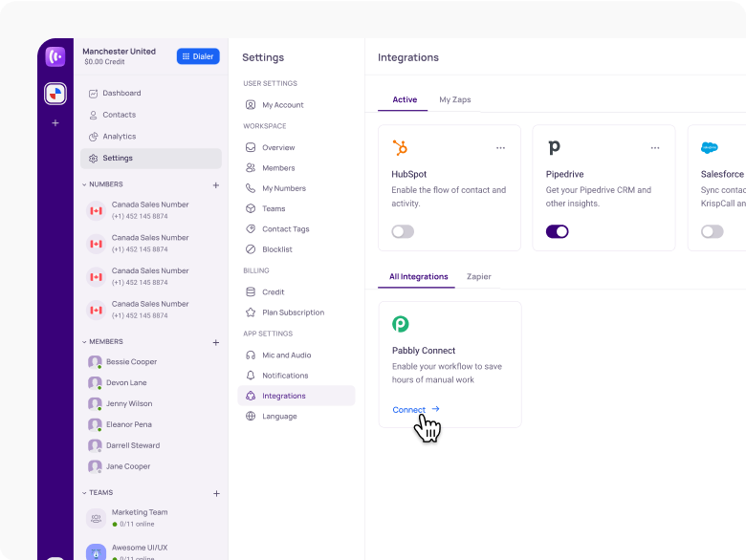Image resolution: width=746 pixels, height=560 pixels.
Task: Open Pipedrive card more options menu
Action: pyautogui.click(x=655, y=148)
